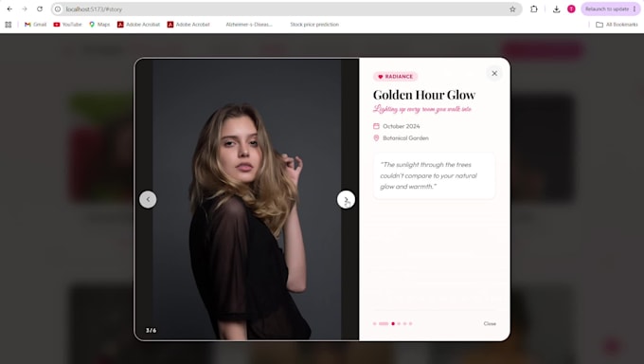Click Relaunch to update button
The width and height of the screenshot is (644, 364).
point(607,9)
